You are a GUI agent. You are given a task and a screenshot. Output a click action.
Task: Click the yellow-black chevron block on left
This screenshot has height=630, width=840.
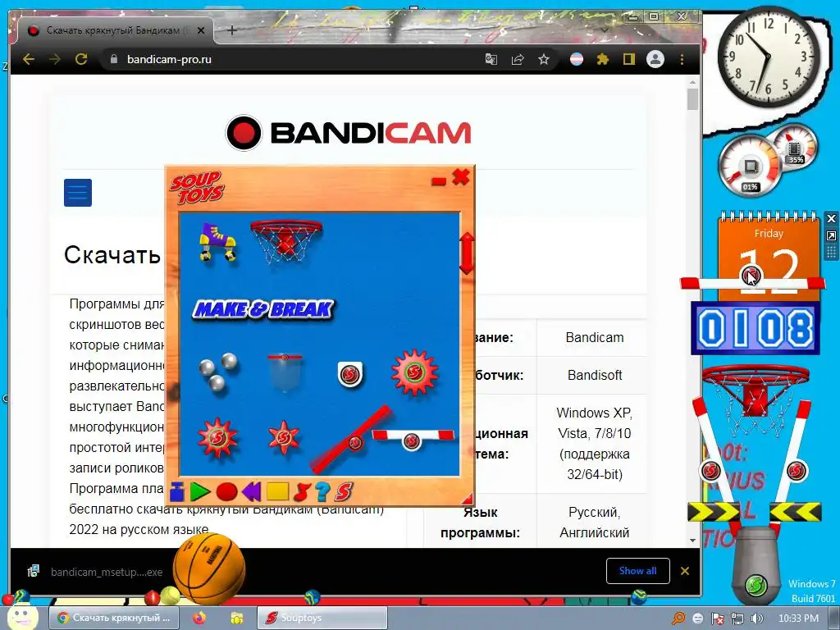coord(713,512)
